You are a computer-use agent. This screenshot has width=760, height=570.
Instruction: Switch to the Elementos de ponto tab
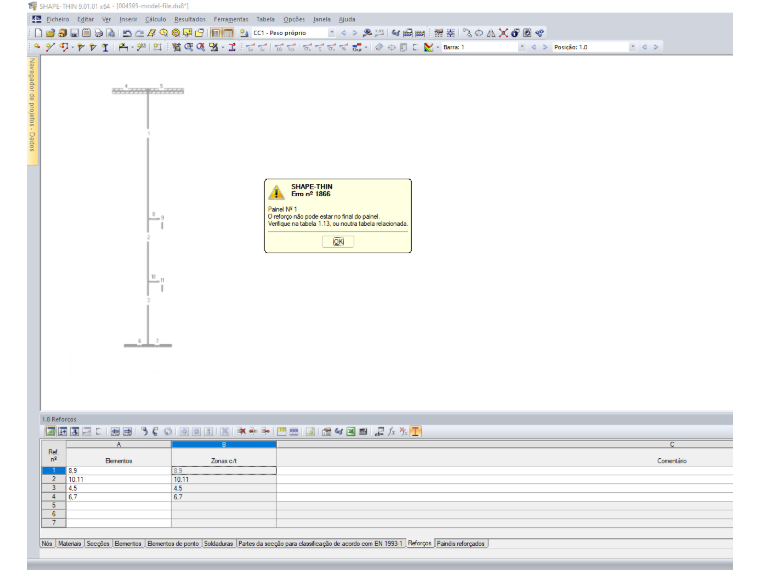click(x=173, y=544)
